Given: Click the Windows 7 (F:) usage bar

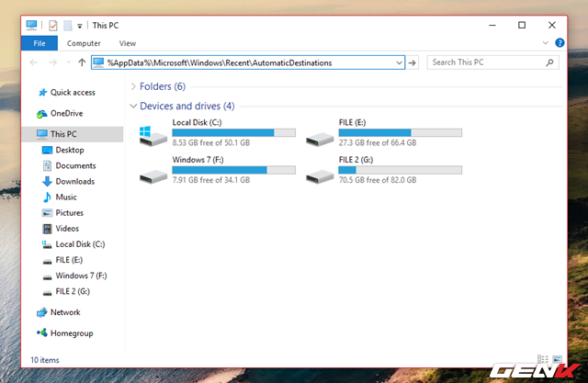Looking at the screenshot, I should coord(234,170).
